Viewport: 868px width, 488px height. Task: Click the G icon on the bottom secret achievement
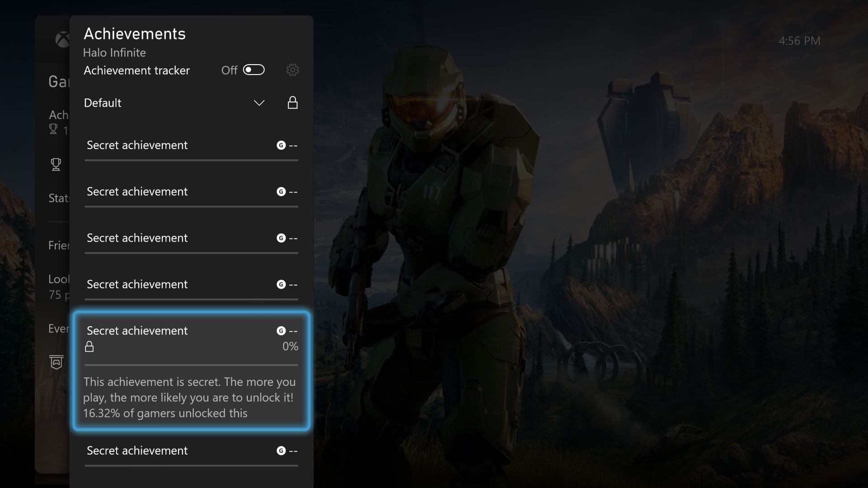click(281, 450)
